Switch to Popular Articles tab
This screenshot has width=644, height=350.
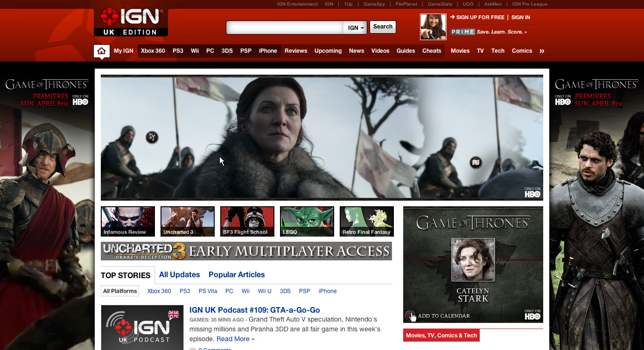(237, 275)
